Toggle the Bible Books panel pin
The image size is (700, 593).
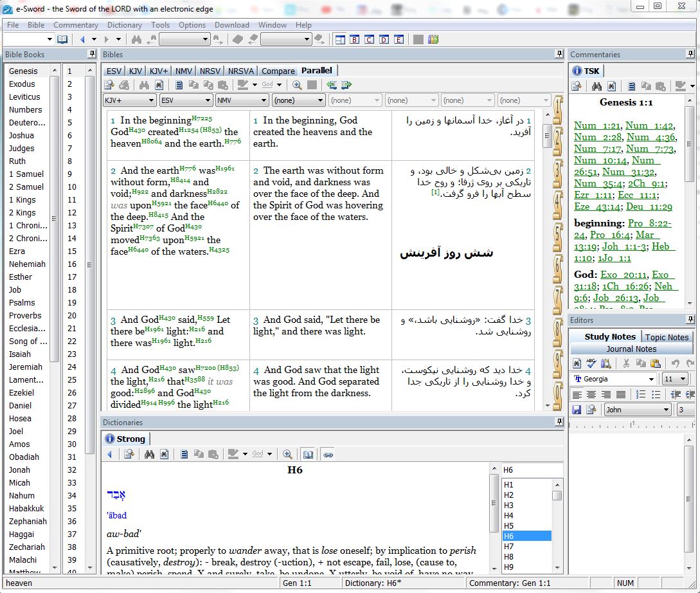point(92,54)
